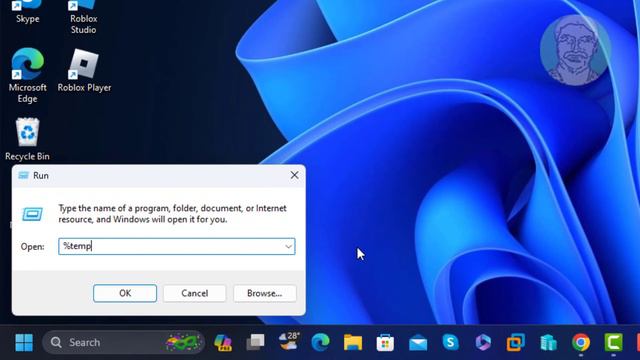Open the VMware icon on taskbar
Viewport: 640px width, 360px height.
[516, 342]
